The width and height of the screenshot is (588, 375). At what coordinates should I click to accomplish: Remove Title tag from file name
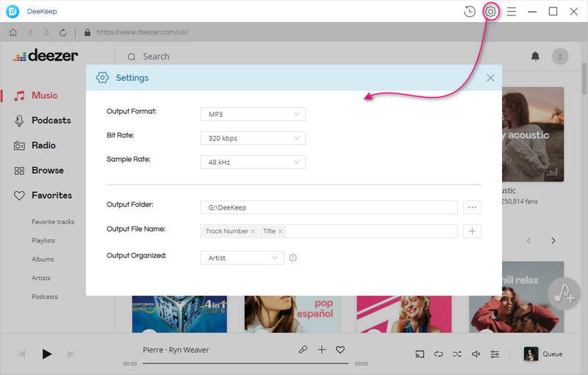point(281,232)
